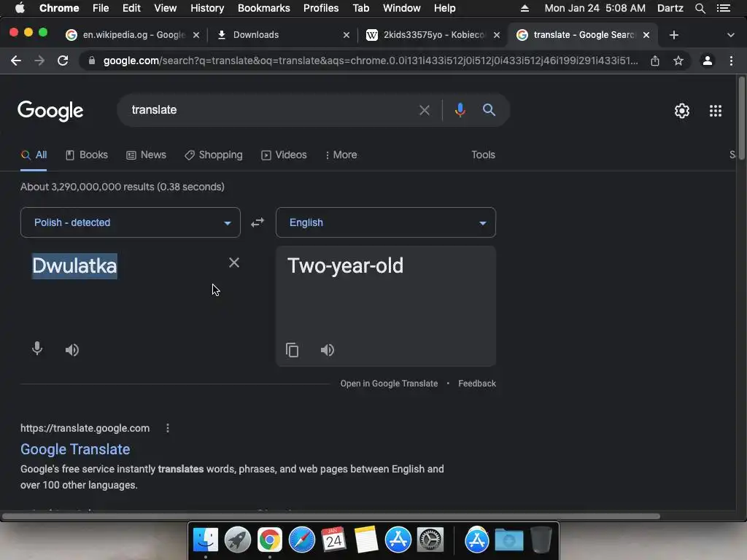Open the Google Translate result title

tap(75, 449)
